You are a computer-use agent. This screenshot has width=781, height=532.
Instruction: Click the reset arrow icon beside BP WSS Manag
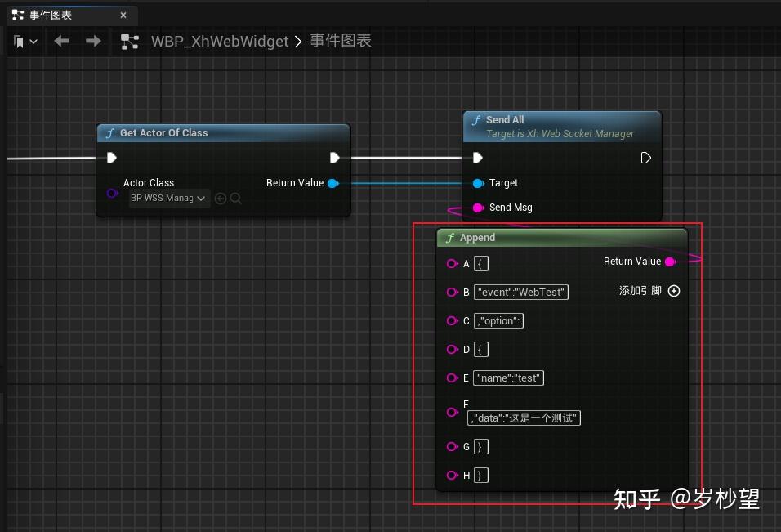pyautogui.click(x=219, y=198)
